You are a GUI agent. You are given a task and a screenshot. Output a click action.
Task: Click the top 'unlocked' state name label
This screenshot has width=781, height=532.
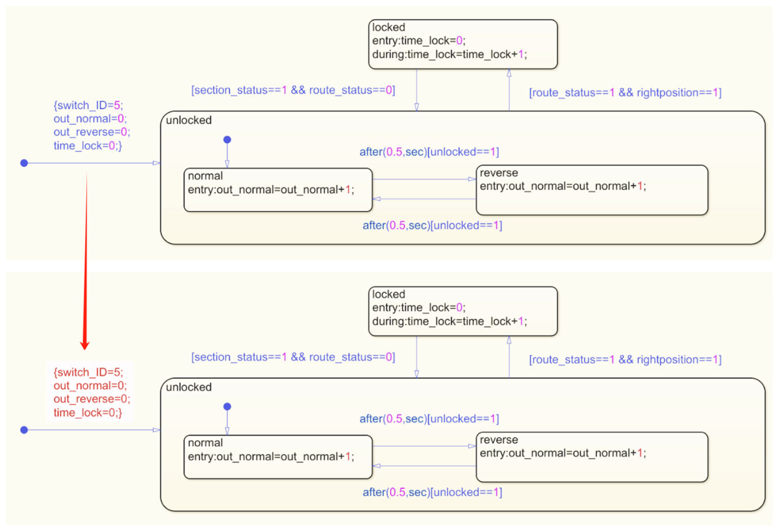tap(189, 120)
